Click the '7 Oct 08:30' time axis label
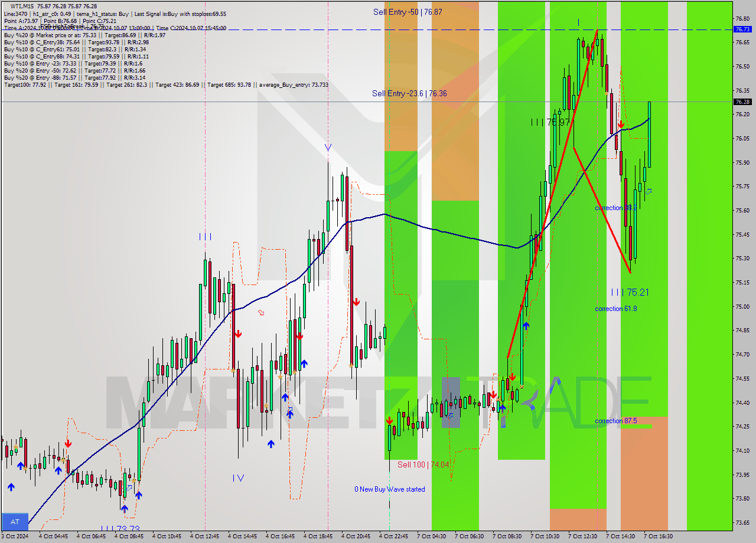The width and height of the screenshot is (756, 543). point(507,537)
